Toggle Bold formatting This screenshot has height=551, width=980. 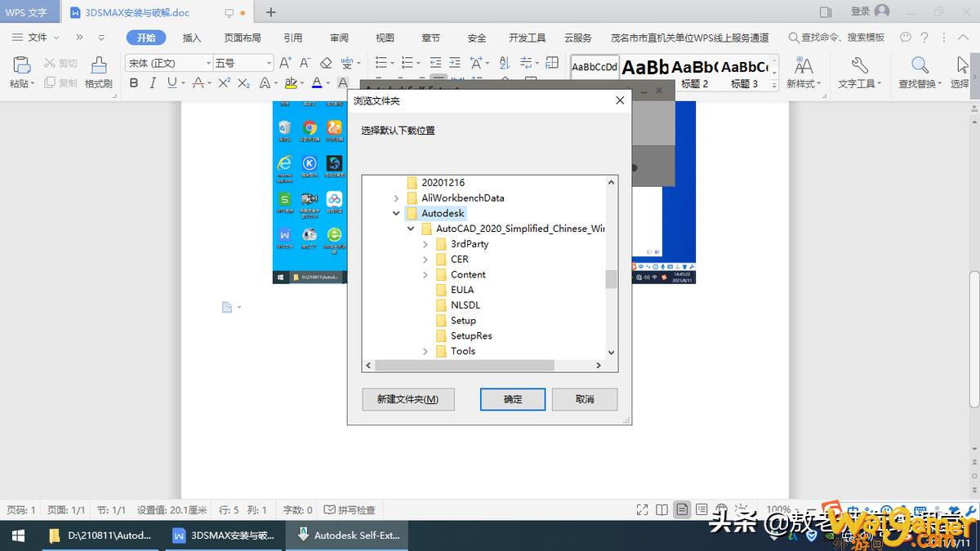point(134,83)
